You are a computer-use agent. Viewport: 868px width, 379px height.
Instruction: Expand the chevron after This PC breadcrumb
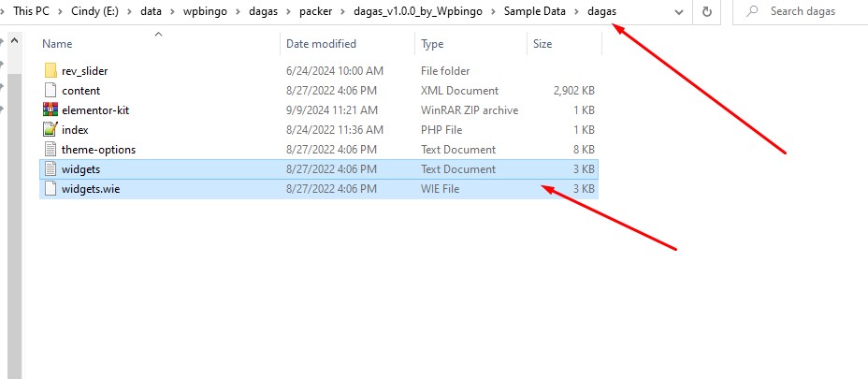[58, 11]
